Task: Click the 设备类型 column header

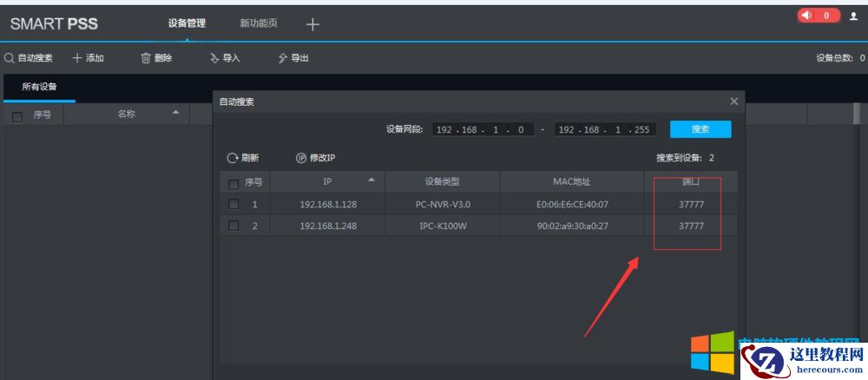Action: click(x=443, y=182)
